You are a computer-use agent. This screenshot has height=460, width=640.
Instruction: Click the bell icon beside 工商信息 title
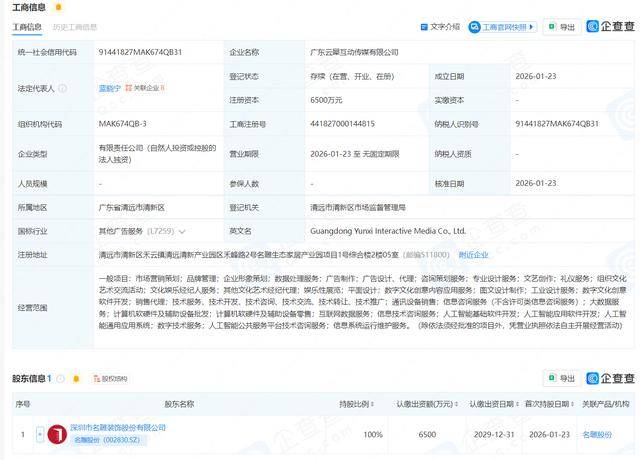[x=58, y=7]
